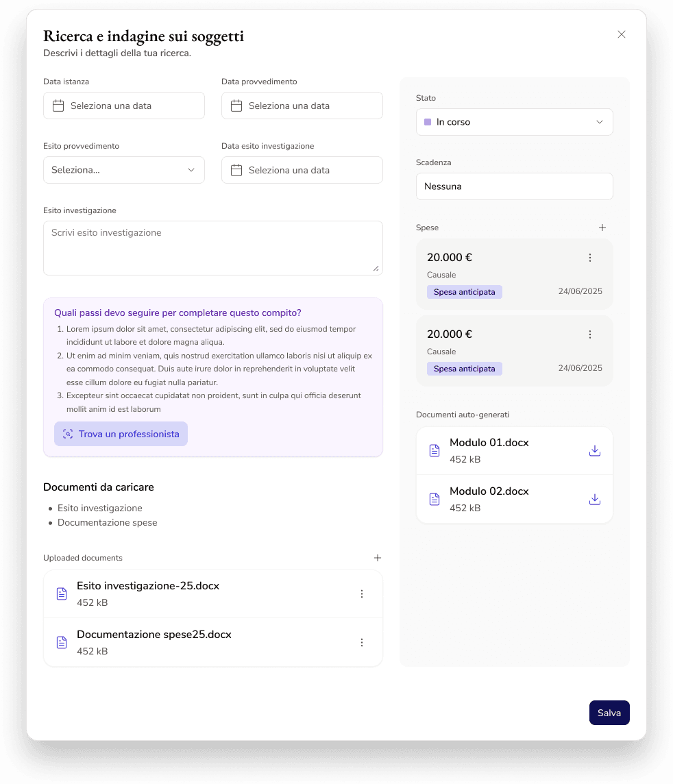Viewport: 673px width, 784px height.
Task: Click the purple In corso status swatch
Action: (x=428, y=122)
